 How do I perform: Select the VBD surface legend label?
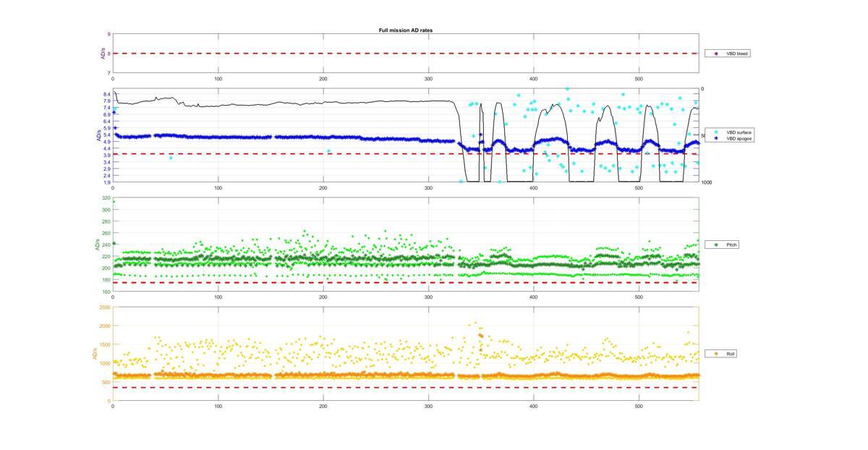pyautogui.click(x=739, y=132)
